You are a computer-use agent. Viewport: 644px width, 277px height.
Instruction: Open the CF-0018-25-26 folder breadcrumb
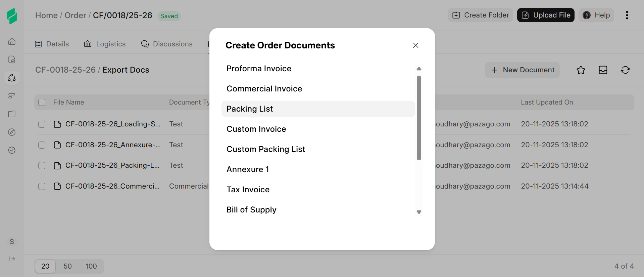coord(65,70)
